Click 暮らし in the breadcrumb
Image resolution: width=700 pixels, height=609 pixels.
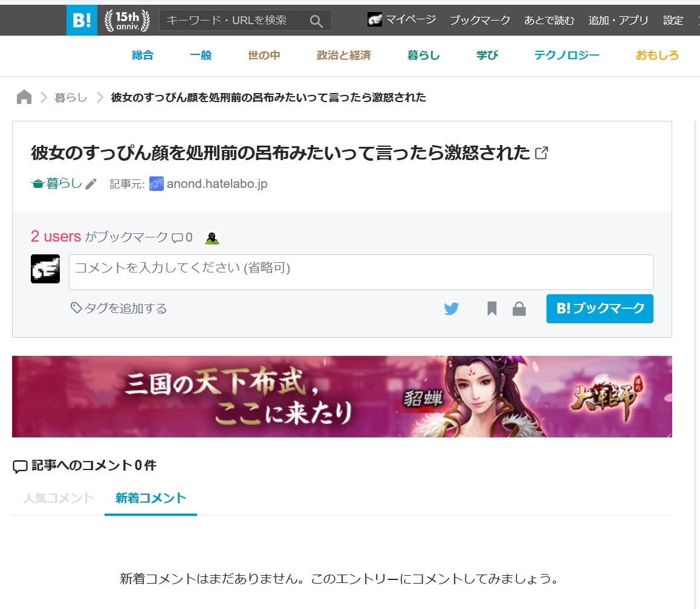[x=71, y=97]
